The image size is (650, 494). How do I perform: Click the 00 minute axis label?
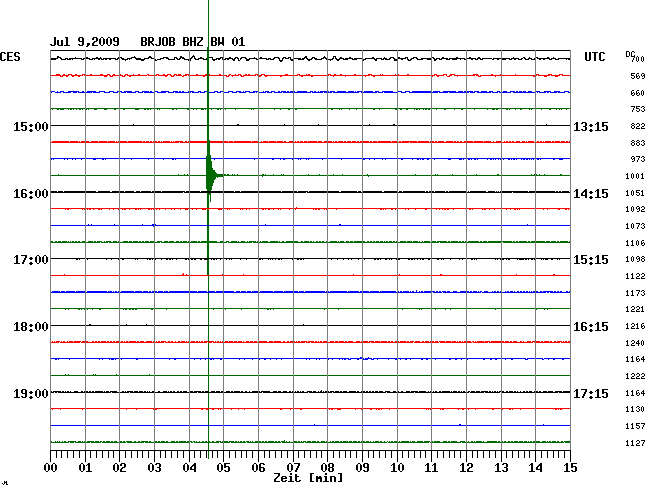(x=50, y=467)
